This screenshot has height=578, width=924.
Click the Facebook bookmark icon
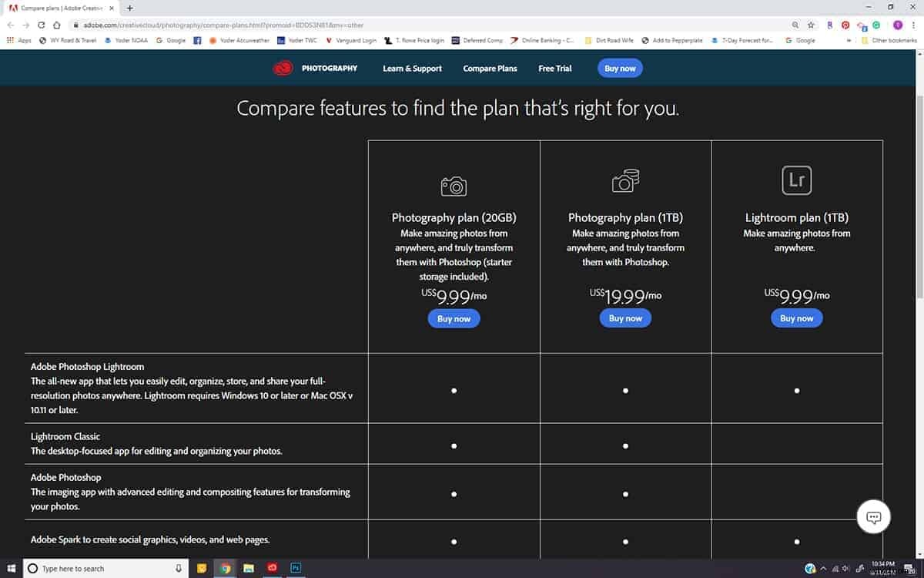(x=198, y=40)
